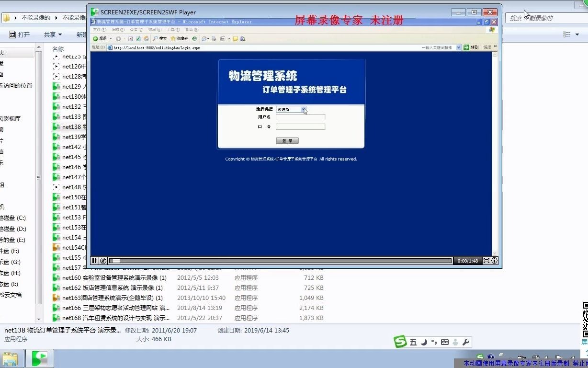The height and width of the screenshot is (368, 588).
Task: Click the Home icon in the browser toolbar
Action: pyautogui.click(x=146, y=38)
